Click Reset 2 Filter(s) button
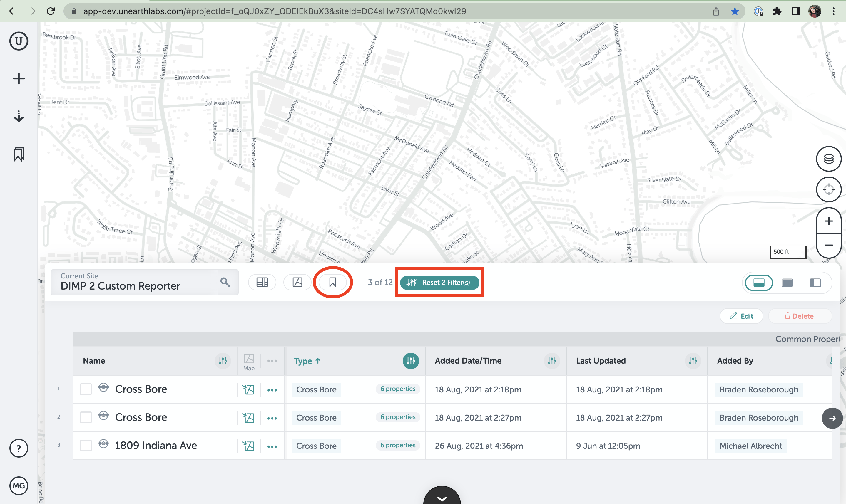The height and width of the screenshot is (504, 846). pyautogui.click(x=439, y=283)
